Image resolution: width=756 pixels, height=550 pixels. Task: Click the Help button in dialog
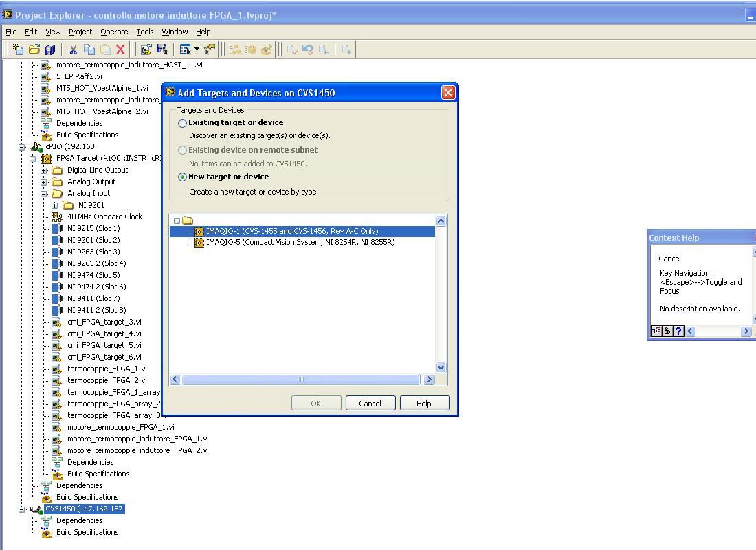point(424,404)
